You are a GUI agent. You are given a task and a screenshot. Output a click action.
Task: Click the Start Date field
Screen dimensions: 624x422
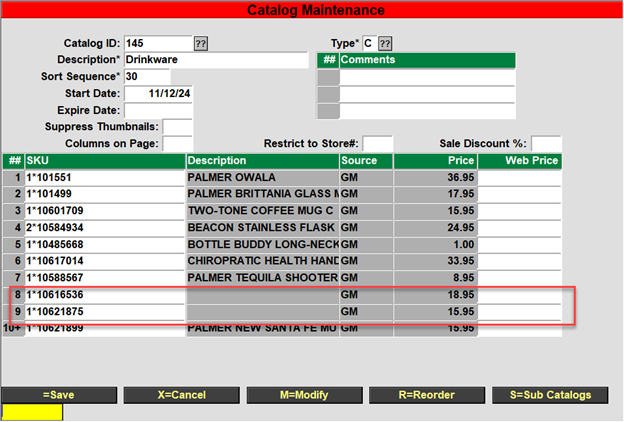coord(158,93)
